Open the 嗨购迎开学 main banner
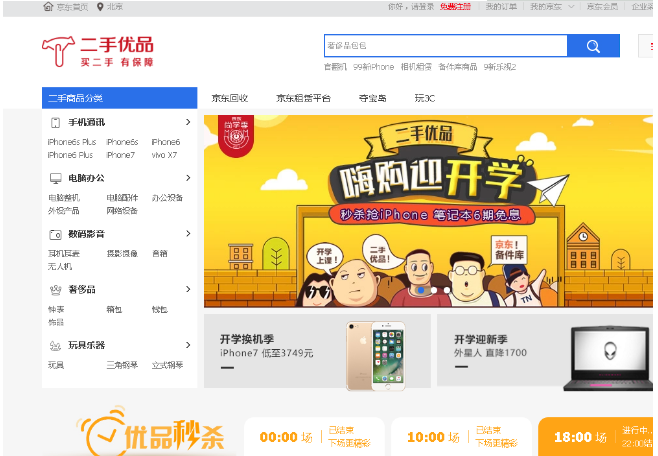 (428, 211)
